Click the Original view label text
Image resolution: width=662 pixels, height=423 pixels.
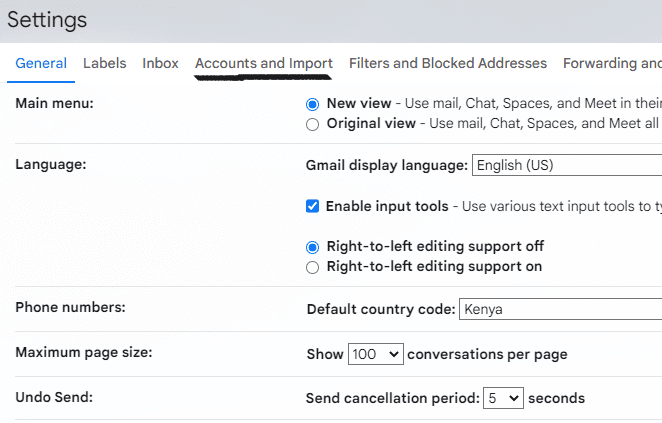point(371,123)
